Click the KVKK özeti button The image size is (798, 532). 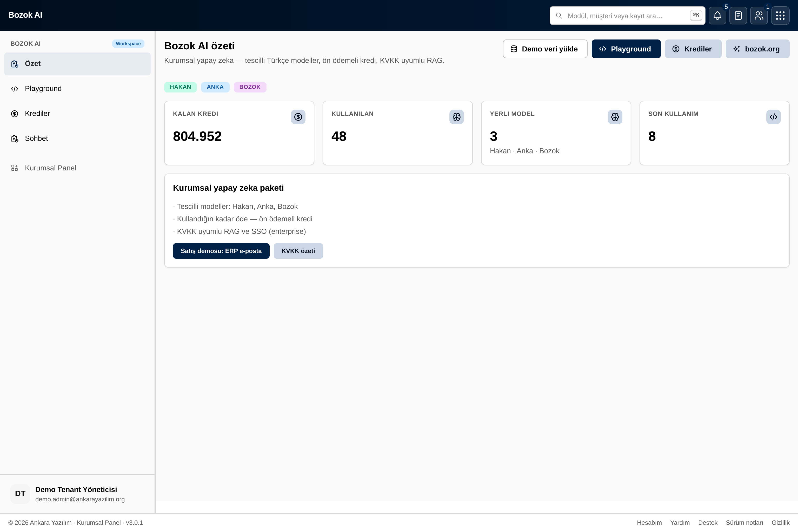click(298, 251)
